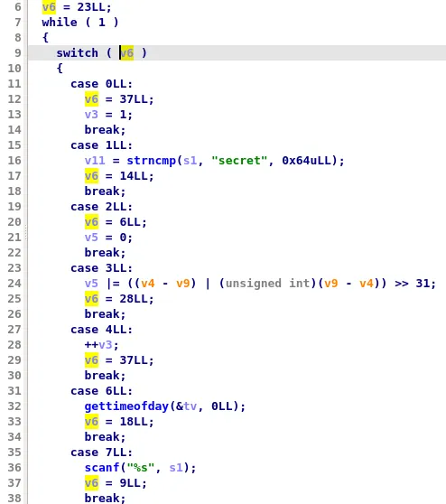The image size is (446, 504).
Task: Click the break statement on line 18
Action: (x=105, y=191)
